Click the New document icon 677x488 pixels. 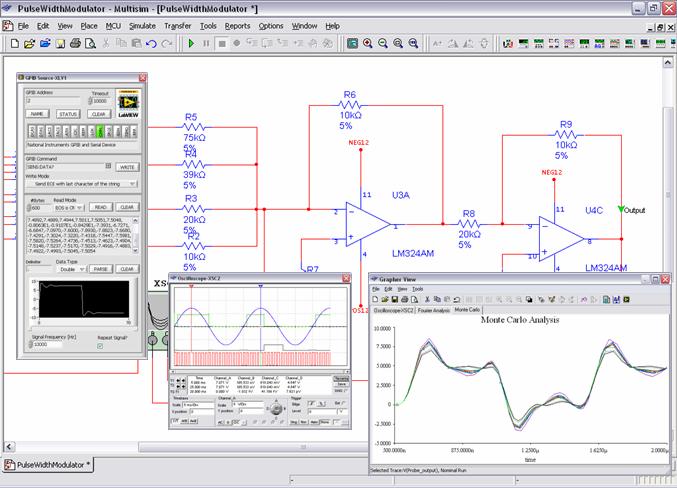[x=15, y=44]
